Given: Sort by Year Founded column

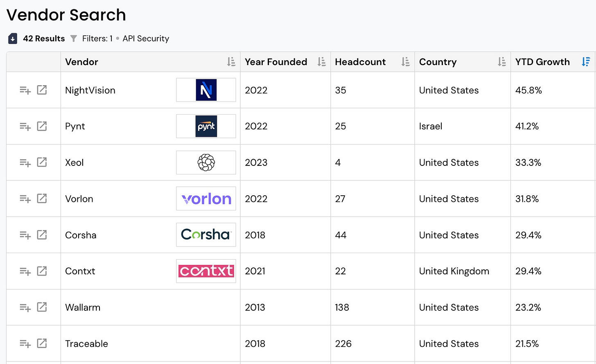Looking at the screenshot, I should point(322,62).
